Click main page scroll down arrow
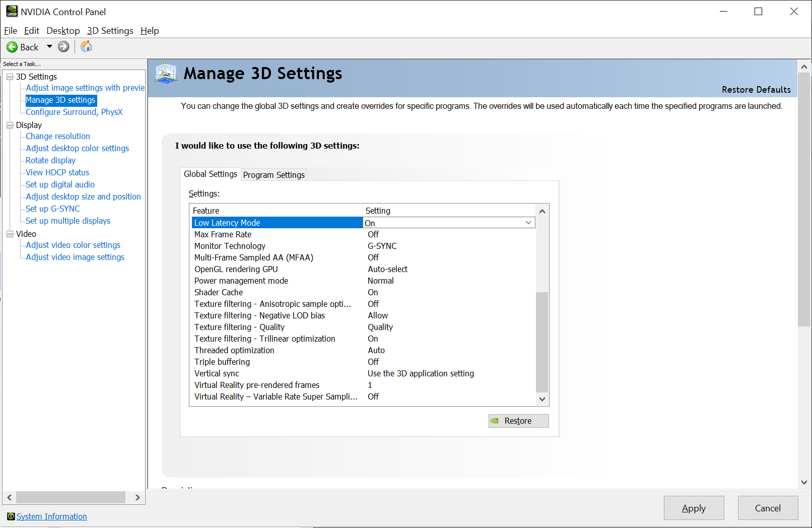 pyautogui.click(x=804, y=482)
